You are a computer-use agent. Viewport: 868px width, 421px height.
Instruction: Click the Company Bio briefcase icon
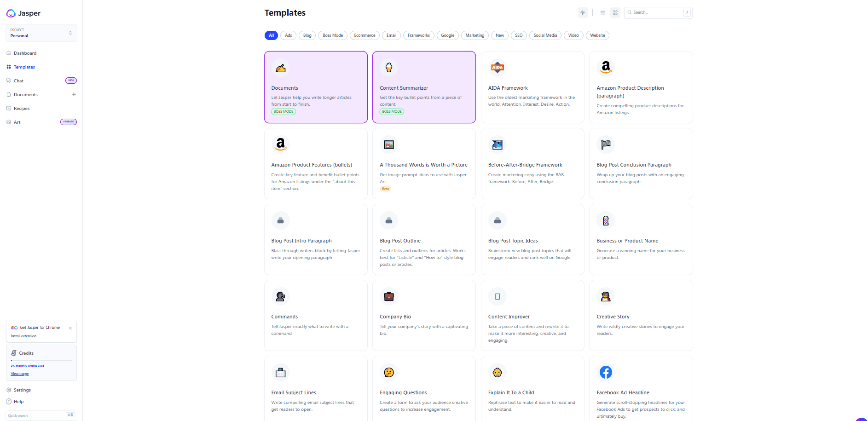(x=389, y=296)
